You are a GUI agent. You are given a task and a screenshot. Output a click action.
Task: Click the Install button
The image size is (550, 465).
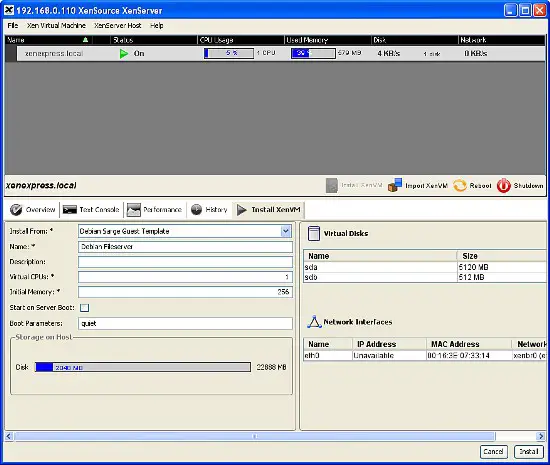(529, 452)
